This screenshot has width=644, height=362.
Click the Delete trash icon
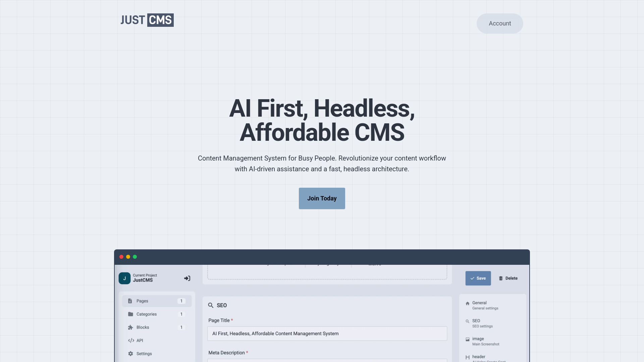[x=501, y=278]
